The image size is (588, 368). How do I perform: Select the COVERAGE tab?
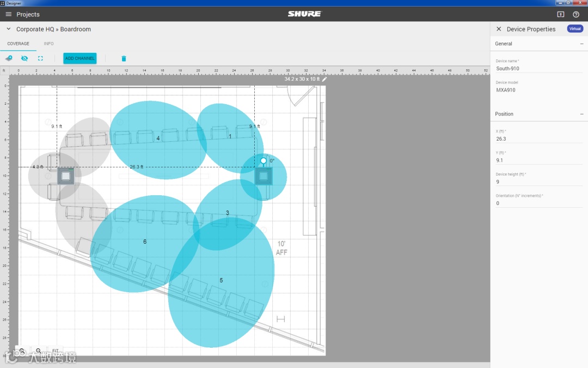coord(18,44)
